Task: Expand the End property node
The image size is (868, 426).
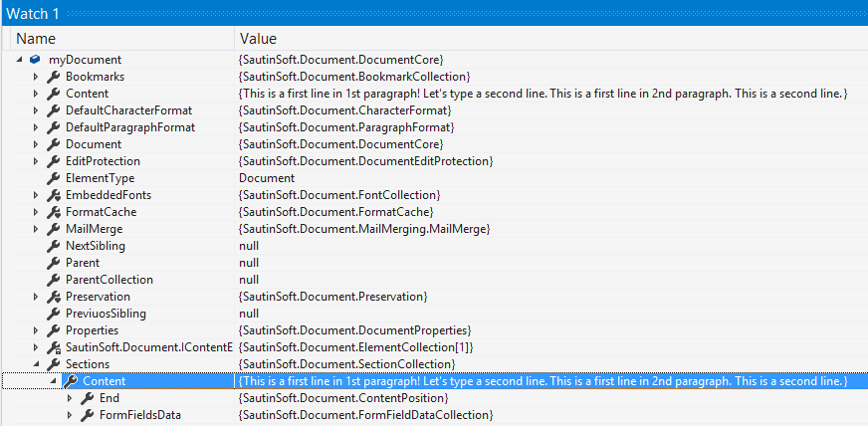Action: (70, 398)
